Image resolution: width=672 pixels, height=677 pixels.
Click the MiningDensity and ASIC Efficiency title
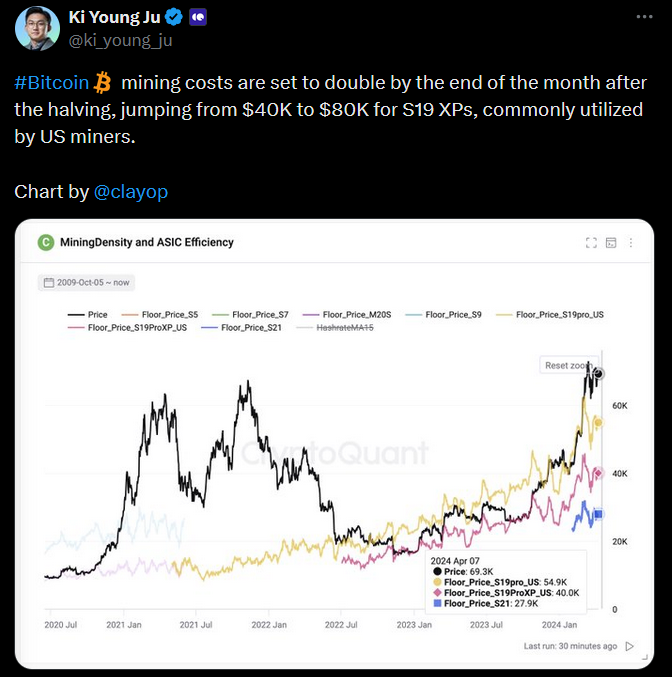tap(147, 242)
